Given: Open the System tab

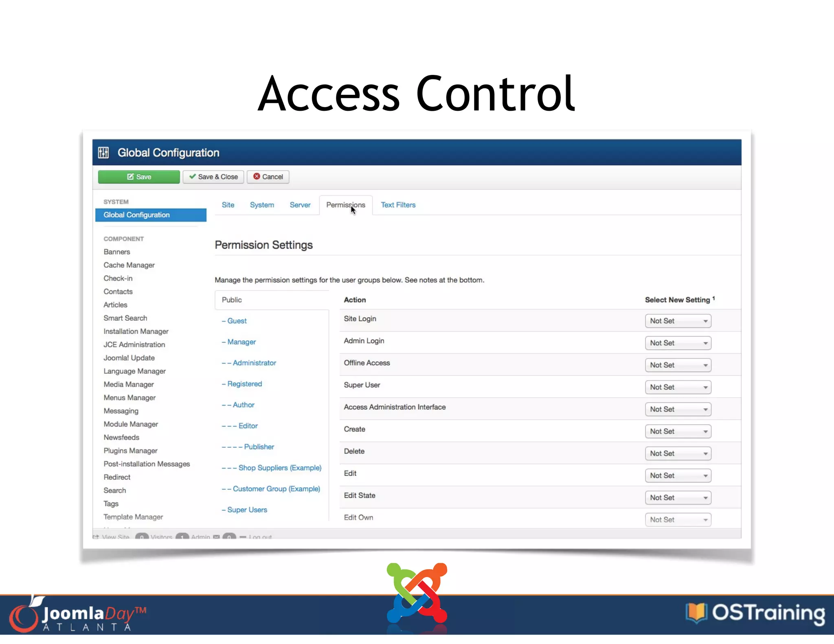Looking at the screenshot, I should click(x=262, y=205).
